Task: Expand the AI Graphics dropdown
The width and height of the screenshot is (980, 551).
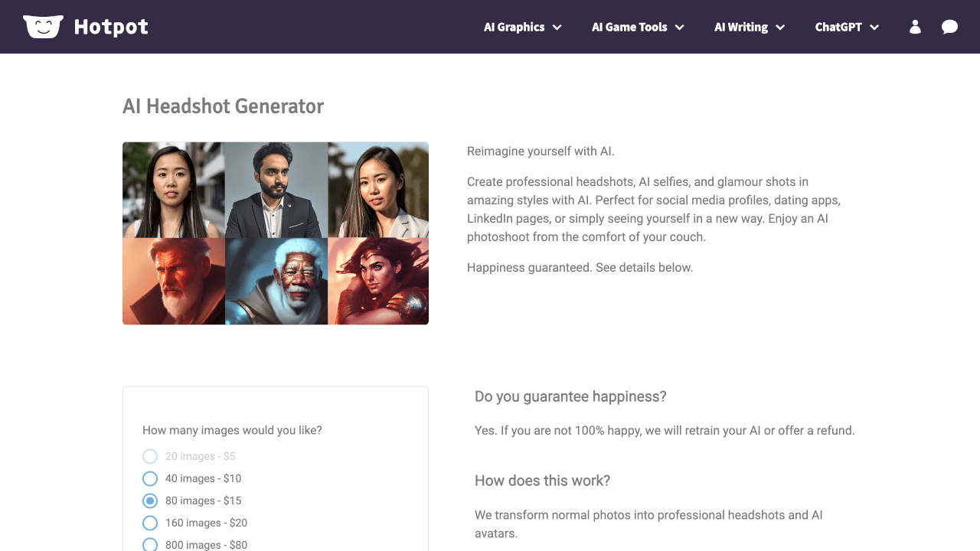Action: (x=522, y=27)
